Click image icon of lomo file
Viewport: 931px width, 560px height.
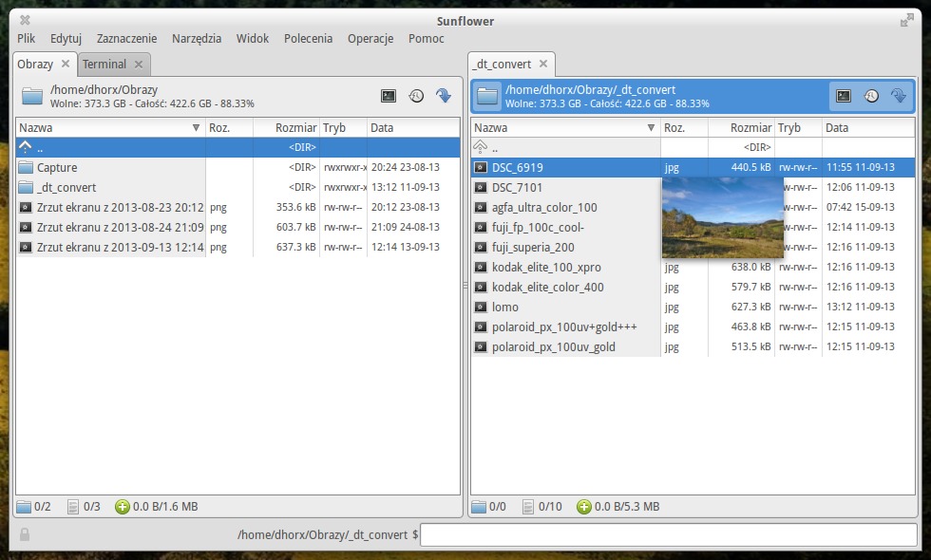tap(481, 308)
